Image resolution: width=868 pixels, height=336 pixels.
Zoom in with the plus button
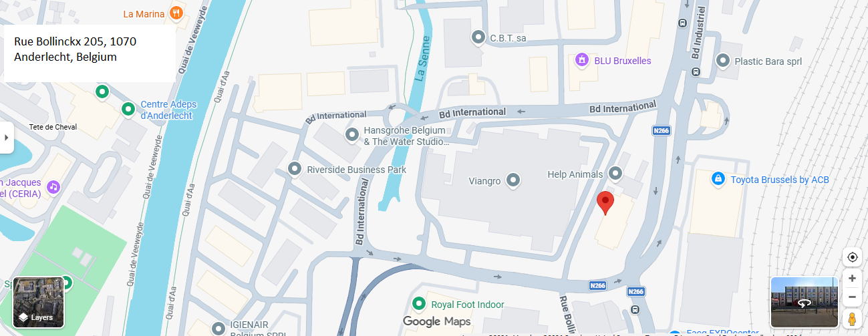tap(851, 278)
